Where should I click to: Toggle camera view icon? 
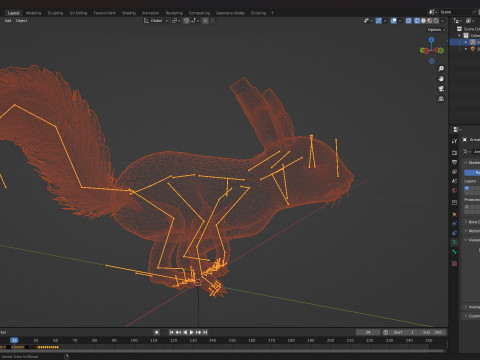(x=441, y=89)
